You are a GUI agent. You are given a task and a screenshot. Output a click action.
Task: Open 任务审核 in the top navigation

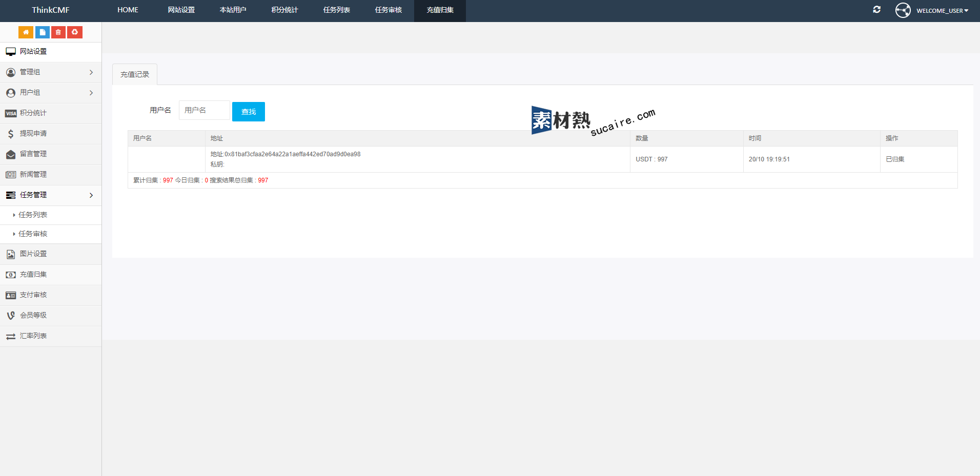[x=388, y=10]
